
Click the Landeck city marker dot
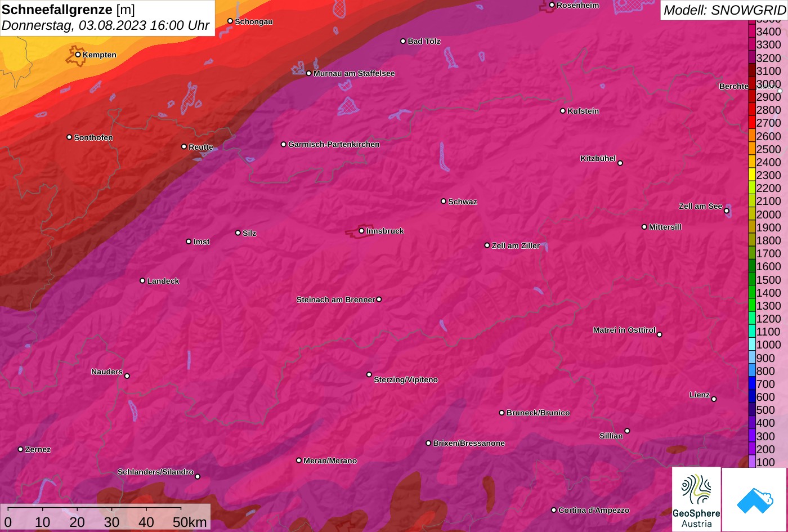tap(142, 280)
